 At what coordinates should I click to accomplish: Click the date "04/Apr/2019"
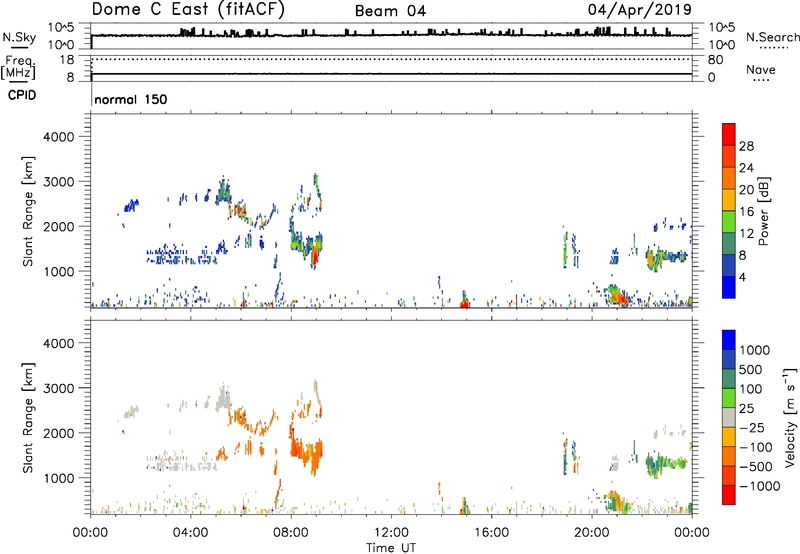(639, 9)
